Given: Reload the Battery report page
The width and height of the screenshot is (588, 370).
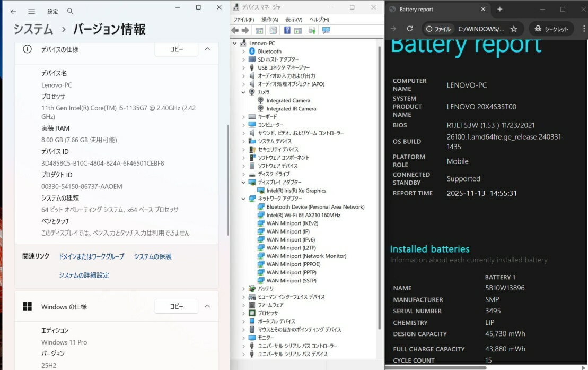Looking at the screenshot, I should [x=409, y=29].
